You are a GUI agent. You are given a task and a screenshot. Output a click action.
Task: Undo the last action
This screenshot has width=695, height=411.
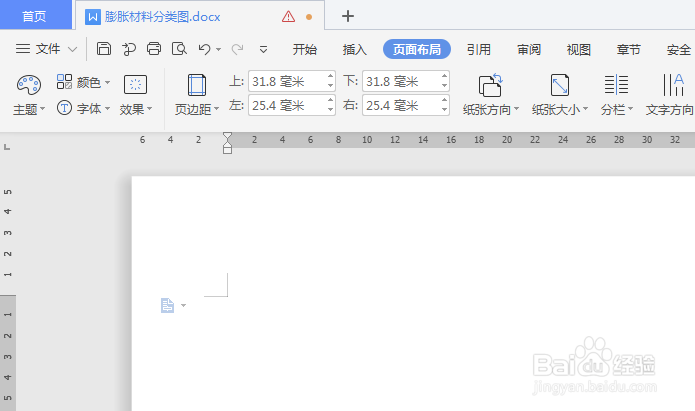coord(204,49)
